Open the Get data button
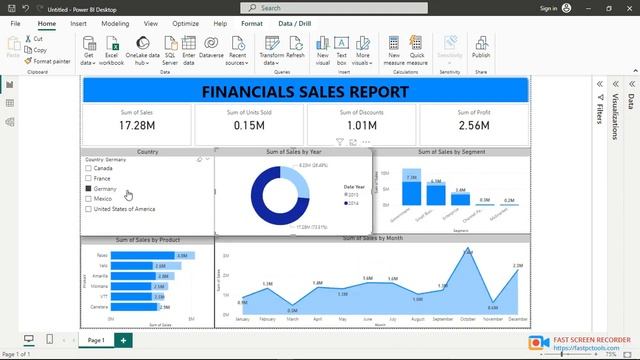Image resolution: width=640 pixels, height=360 pixels. [x=89, y=51]
